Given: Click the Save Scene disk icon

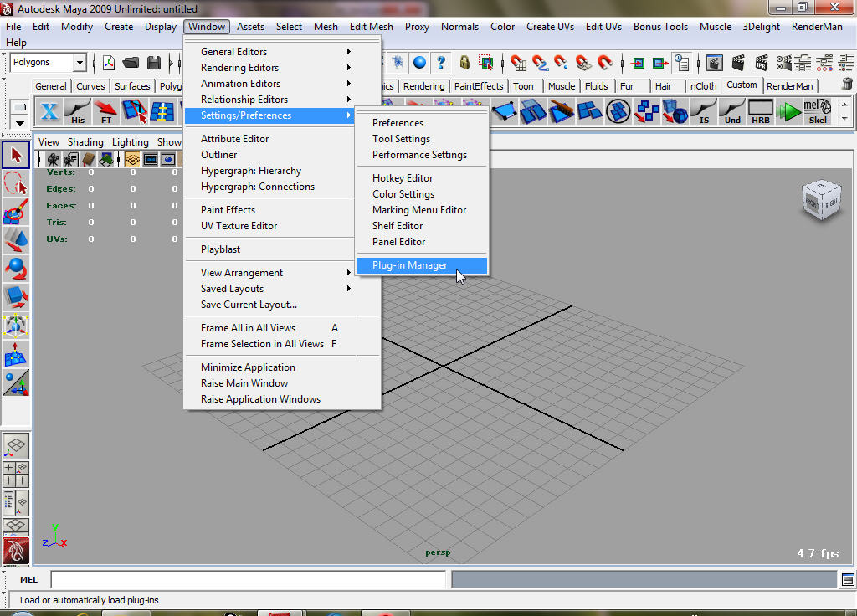Looking at the screenshot, I should [x=154, y=63].
